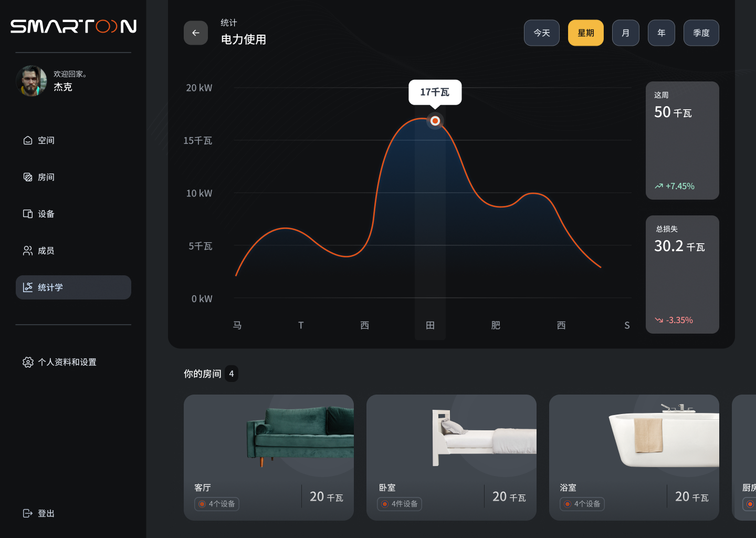This screenshot has width=756, height=538.
Task: Click the 这周 50千瓦 summary card
Action: (x=682, y=140)
